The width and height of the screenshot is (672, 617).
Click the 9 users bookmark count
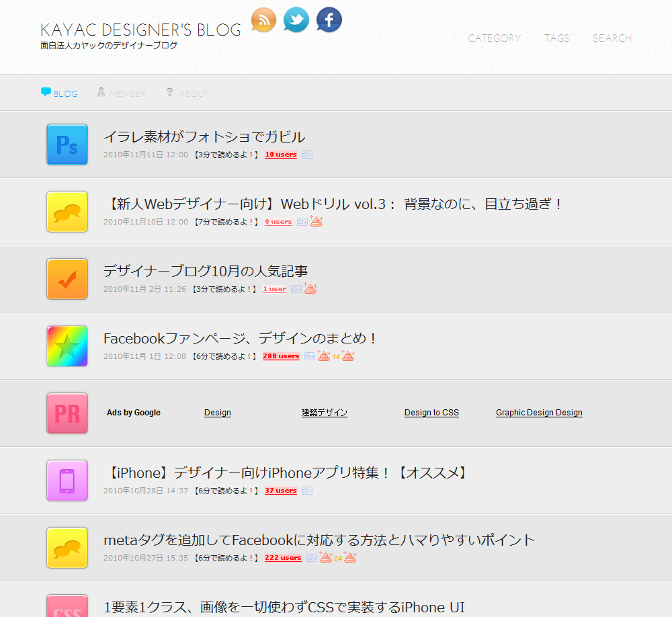[278, 222]
